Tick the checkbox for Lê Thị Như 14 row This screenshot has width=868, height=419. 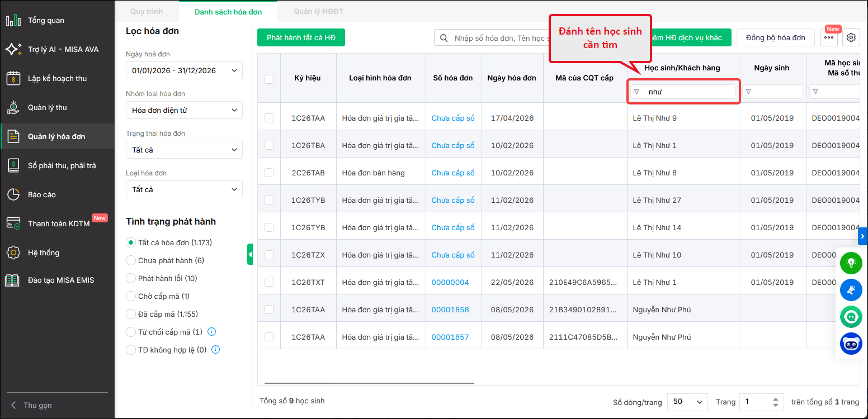tap(269, 227)
